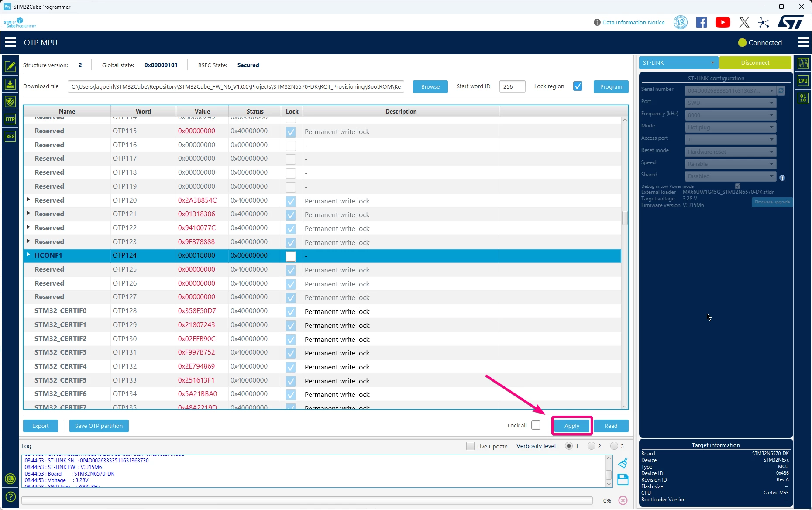Click the Download file path field
Image resolution: width=812 pixels, height=510 pixels.
(x=236, y=86)
